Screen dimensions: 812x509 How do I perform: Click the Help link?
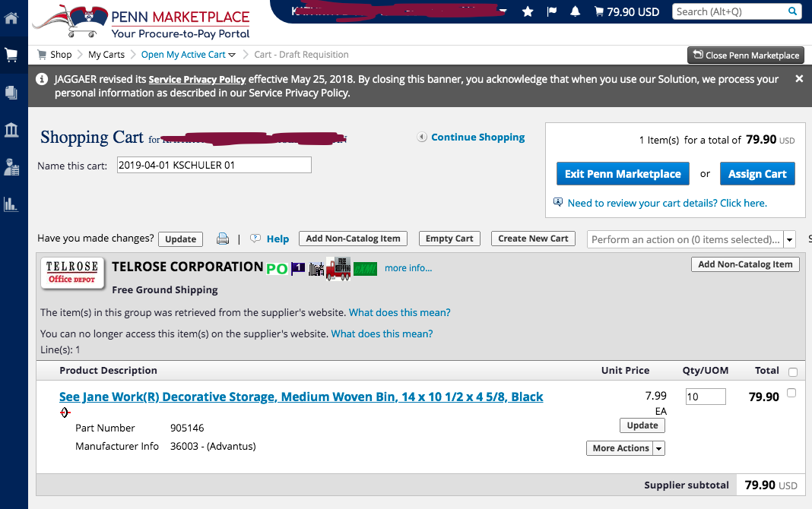click(x=278, y=239)
